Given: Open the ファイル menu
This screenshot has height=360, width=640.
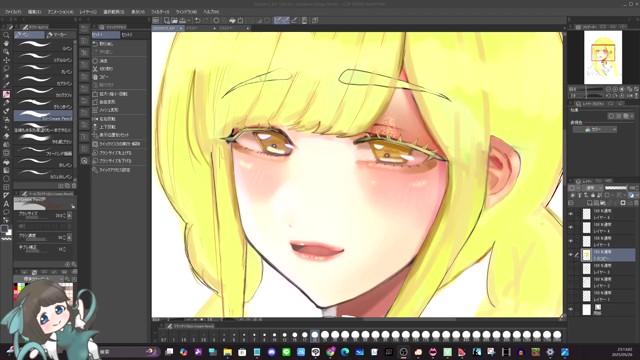Looking at the screenshot, I should coord(13,12).
